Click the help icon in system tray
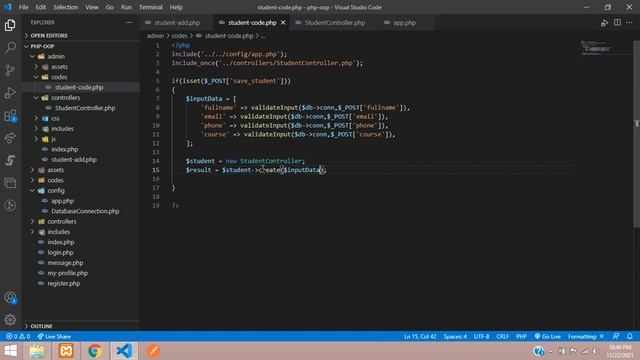 click(x=538, y=351)
